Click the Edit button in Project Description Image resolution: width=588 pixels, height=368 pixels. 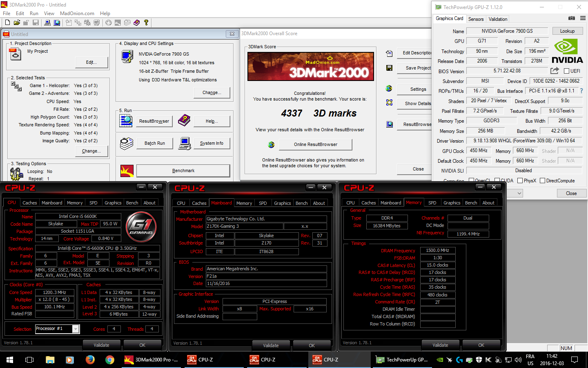(91, 62)
